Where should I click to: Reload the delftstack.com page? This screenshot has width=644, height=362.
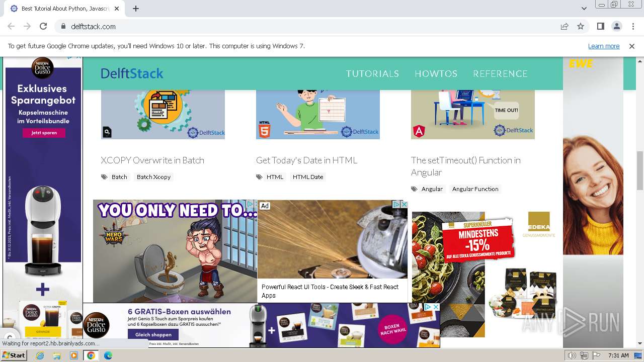click(x=43, y=26)
